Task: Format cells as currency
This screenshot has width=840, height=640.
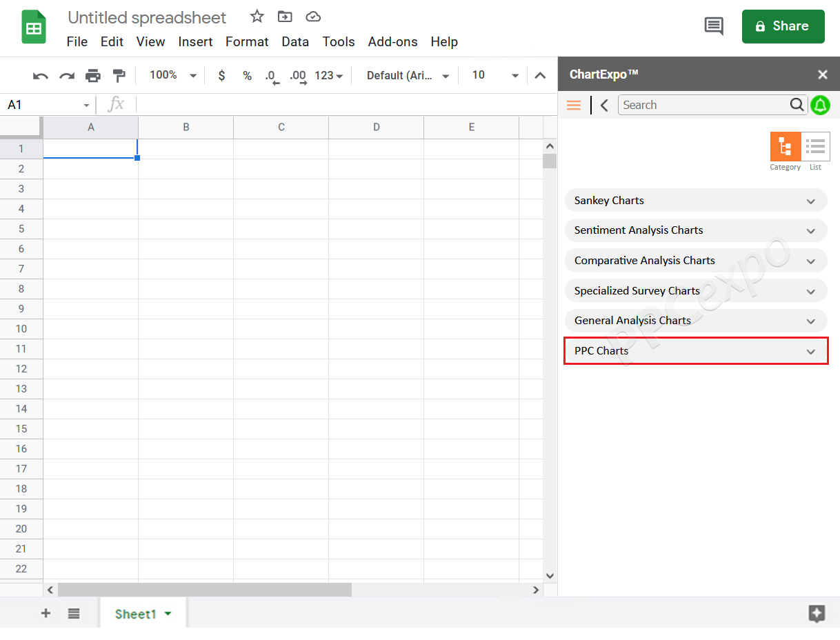Action: pyautogui.click(x=221, y=76)
